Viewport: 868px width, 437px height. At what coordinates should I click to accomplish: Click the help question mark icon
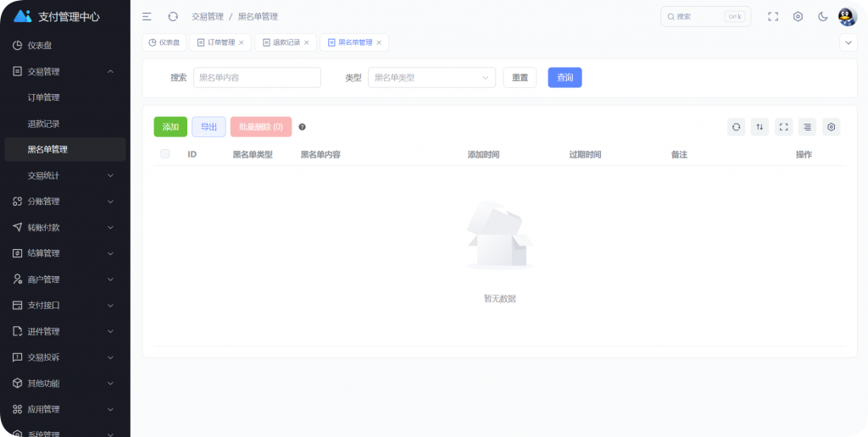[x=303, y=127]
